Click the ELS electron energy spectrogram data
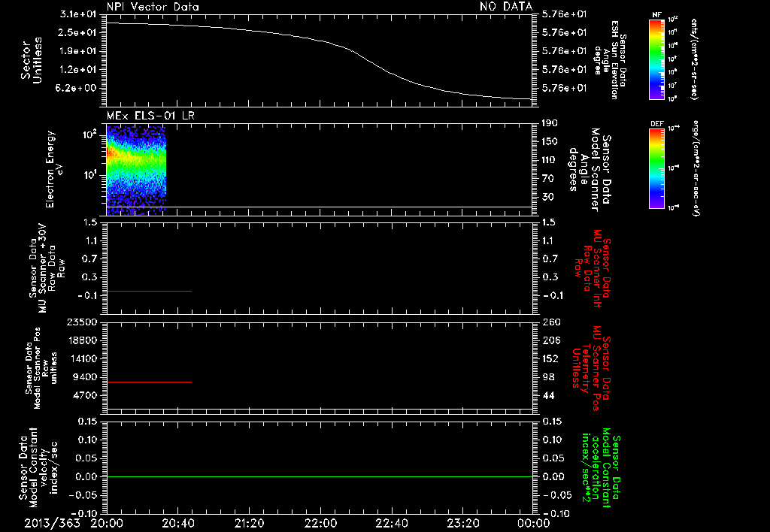The width and height of the screenshot is (770, 532). pos(136,171)
